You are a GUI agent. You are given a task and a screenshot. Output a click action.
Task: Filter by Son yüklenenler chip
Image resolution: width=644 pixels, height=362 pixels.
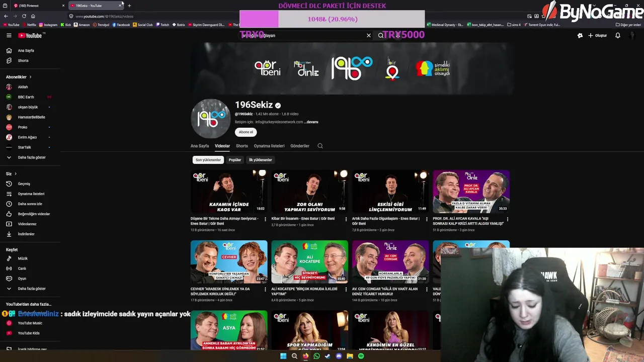(x=208, y=160)
